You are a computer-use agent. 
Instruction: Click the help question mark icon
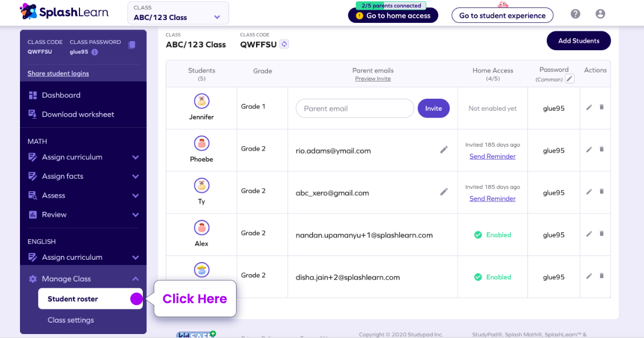pos(575,14)
